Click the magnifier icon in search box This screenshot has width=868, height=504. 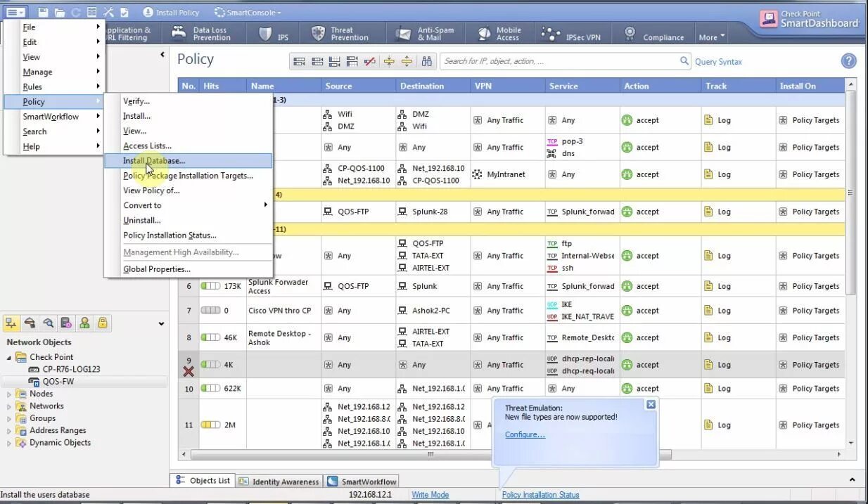[x=684, y=61]
